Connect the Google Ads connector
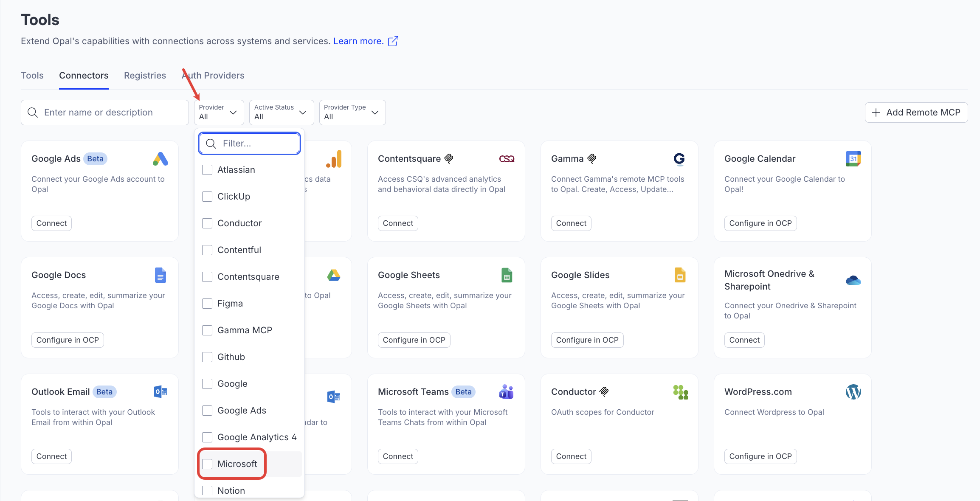The height and width of the screenshot is (501, 980). 51,223
